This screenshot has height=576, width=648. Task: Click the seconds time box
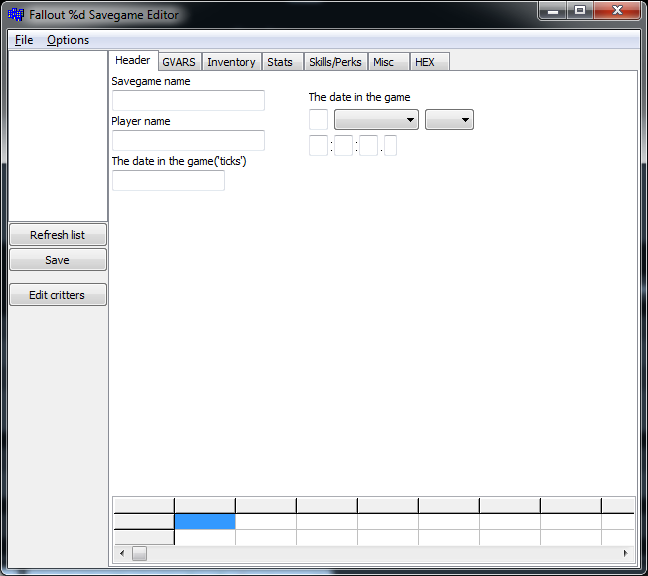[369, 145]
